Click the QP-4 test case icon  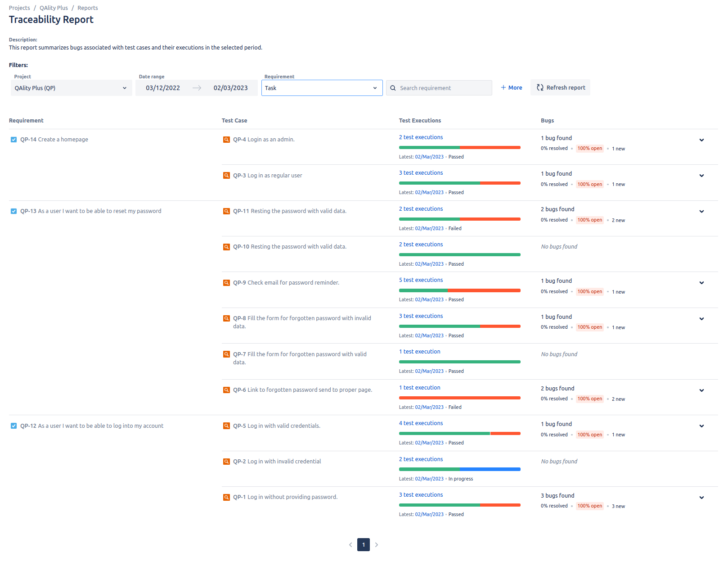tap(227, 140)
